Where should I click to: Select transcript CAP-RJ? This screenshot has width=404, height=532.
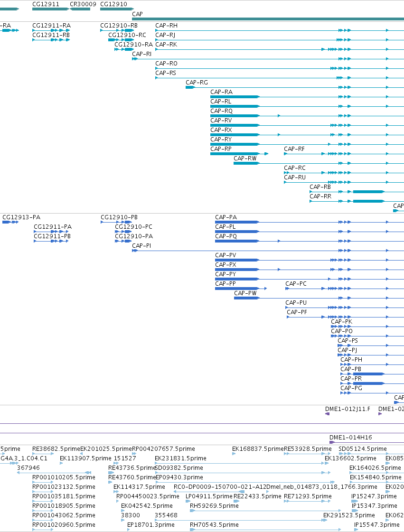pyautogui.click(x=280, y=40)
